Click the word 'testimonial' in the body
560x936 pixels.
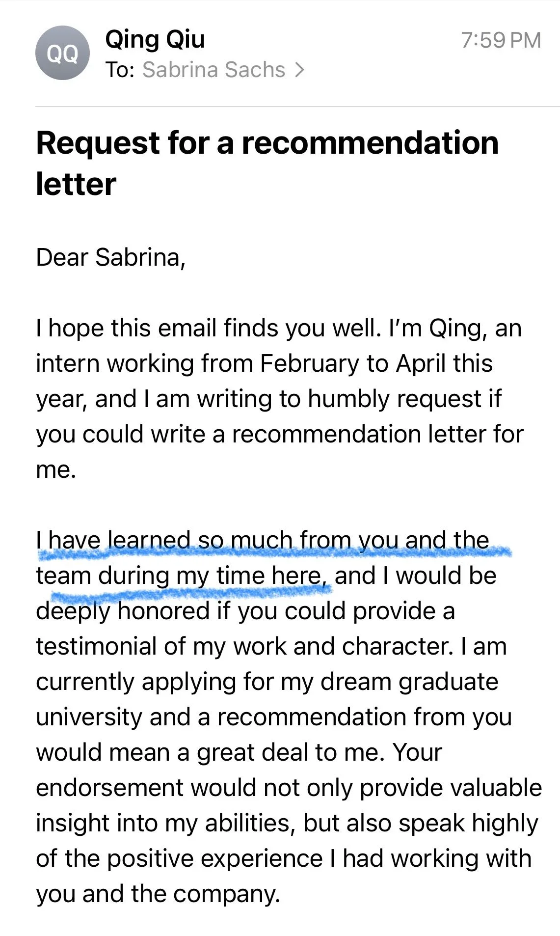(96, 646)
